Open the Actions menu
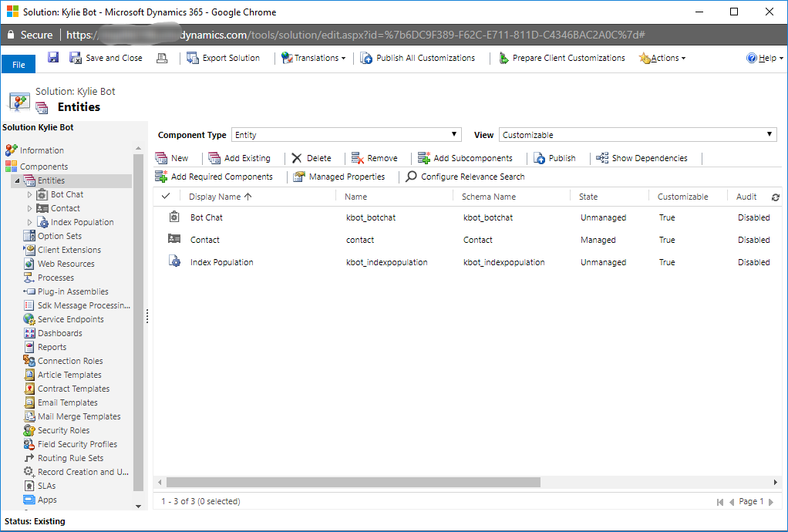 (662, 59)
